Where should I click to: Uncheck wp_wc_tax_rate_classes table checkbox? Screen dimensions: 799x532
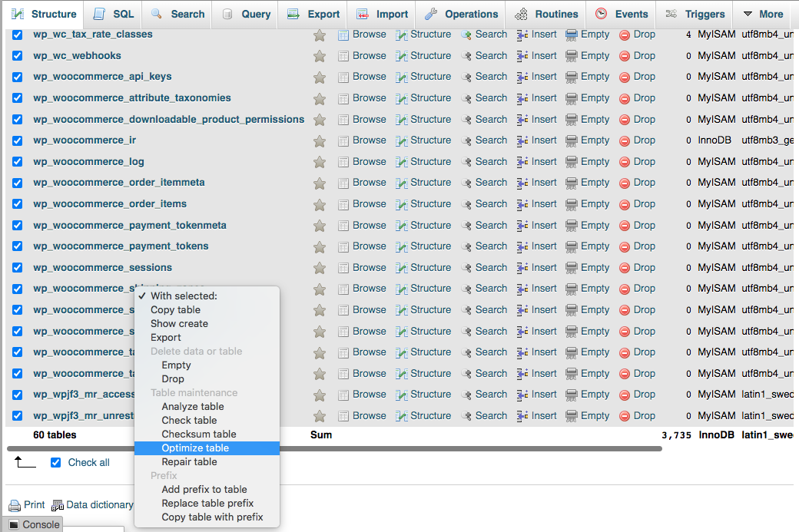coord(18,35)
